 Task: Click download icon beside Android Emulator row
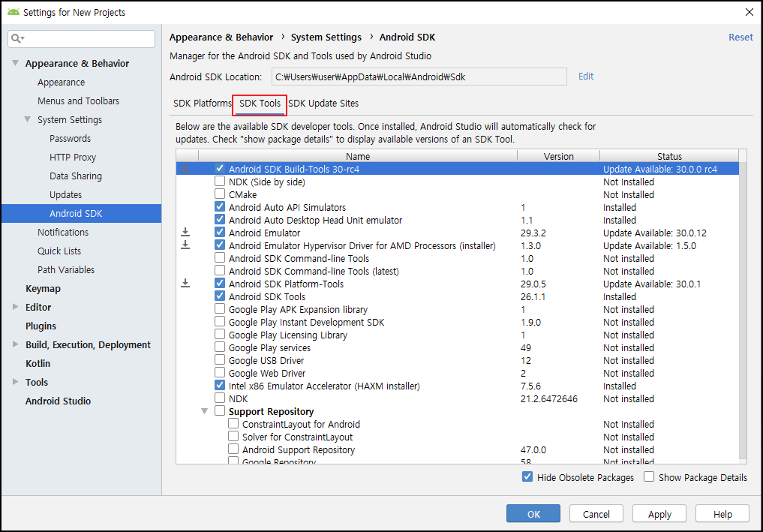pyautogui.click(x=185, y=232)
